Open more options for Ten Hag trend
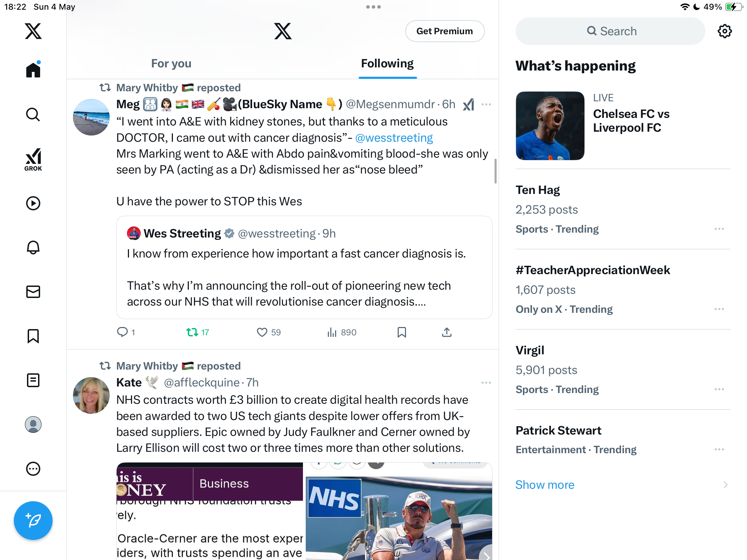 [x=719, y=229]
